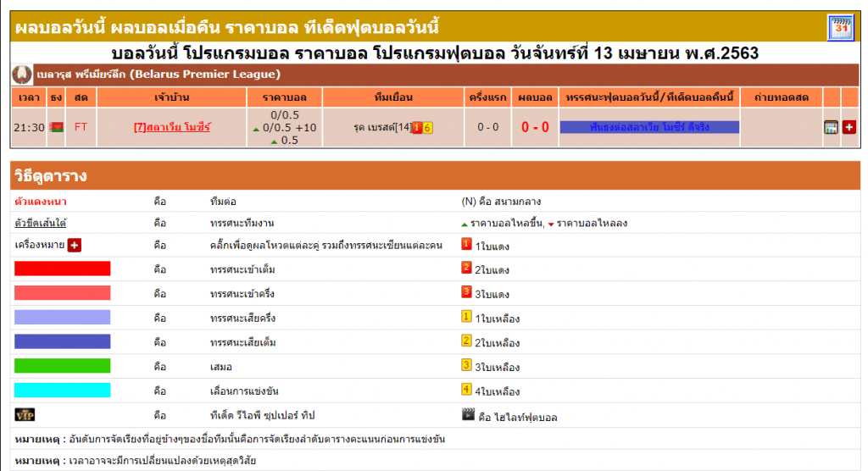
Task: Click the FT status cell
Action: coord(81,127)
